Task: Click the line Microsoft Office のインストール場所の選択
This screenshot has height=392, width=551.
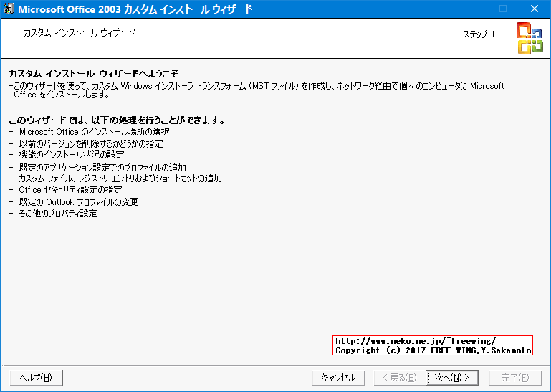Action: point(95,132)
